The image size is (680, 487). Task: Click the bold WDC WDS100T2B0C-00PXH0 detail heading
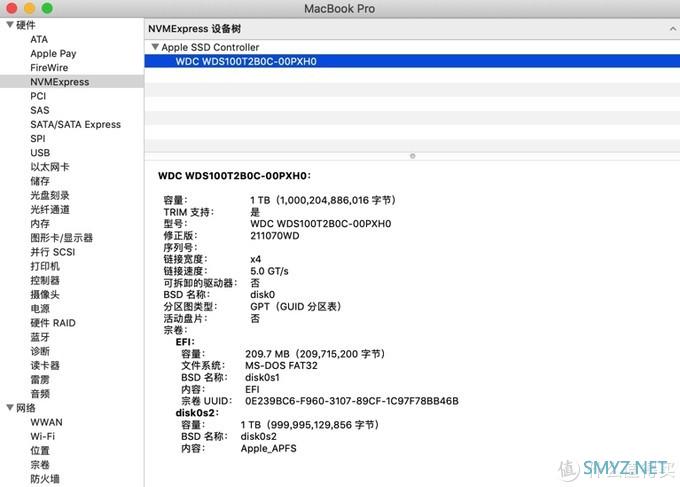click(x=234, y=176)
